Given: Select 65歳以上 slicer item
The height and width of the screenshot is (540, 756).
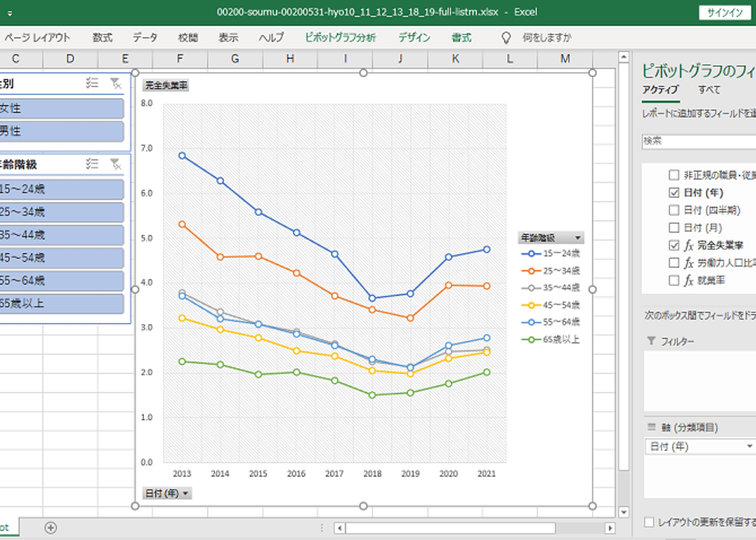Looking at the screenshot, I should point(61,304).
